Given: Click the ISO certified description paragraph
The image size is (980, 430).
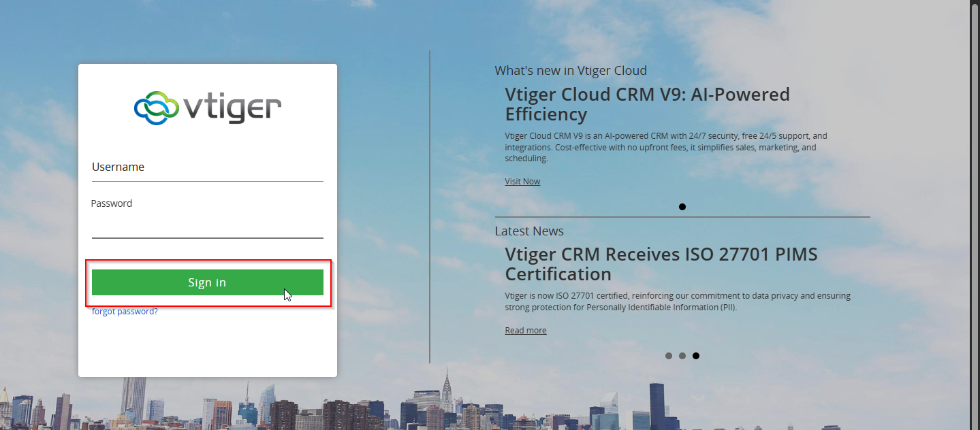Looking at the screenshot, I should click(677, 301).
